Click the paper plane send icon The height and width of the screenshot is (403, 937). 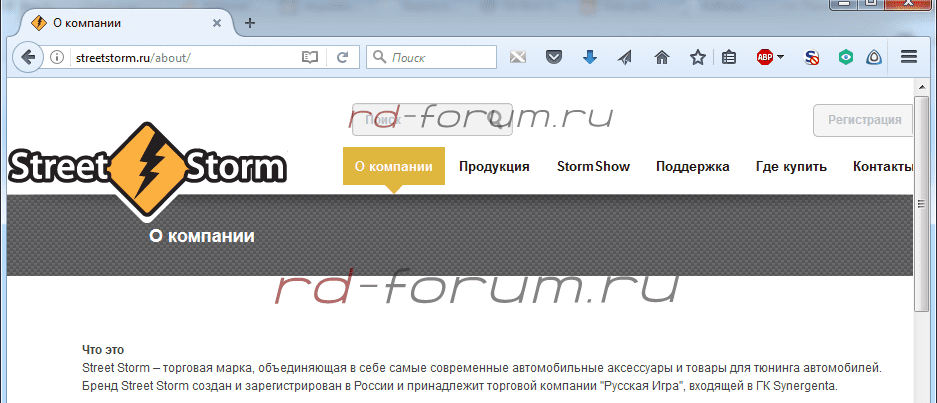[624, 57]
